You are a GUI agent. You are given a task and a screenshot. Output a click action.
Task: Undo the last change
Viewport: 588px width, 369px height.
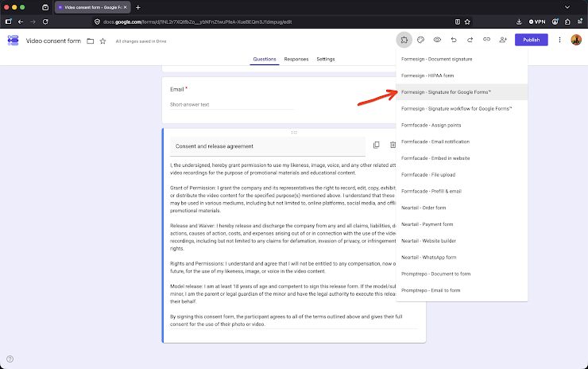[x=454, y=40]
